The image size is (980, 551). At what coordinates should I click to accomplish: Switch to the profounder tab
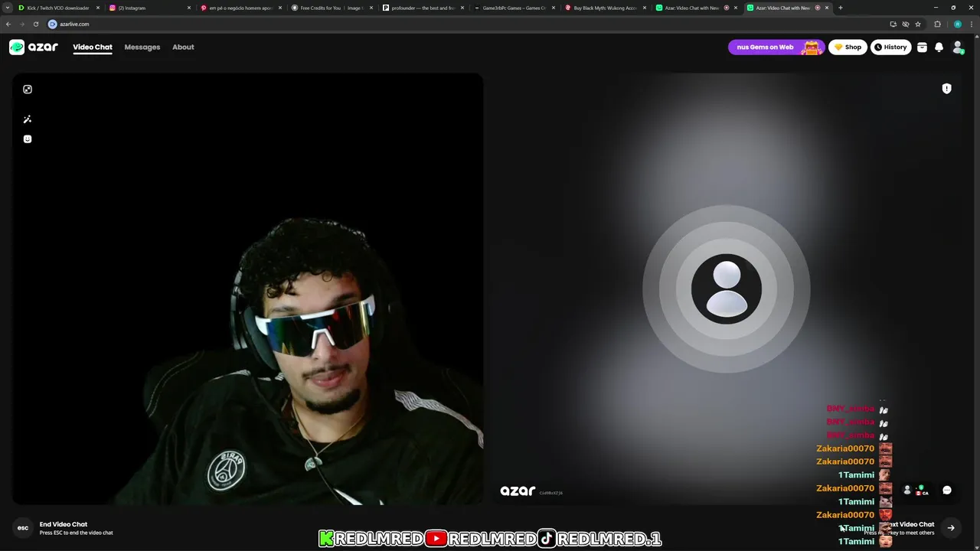(x=423, y=8)
